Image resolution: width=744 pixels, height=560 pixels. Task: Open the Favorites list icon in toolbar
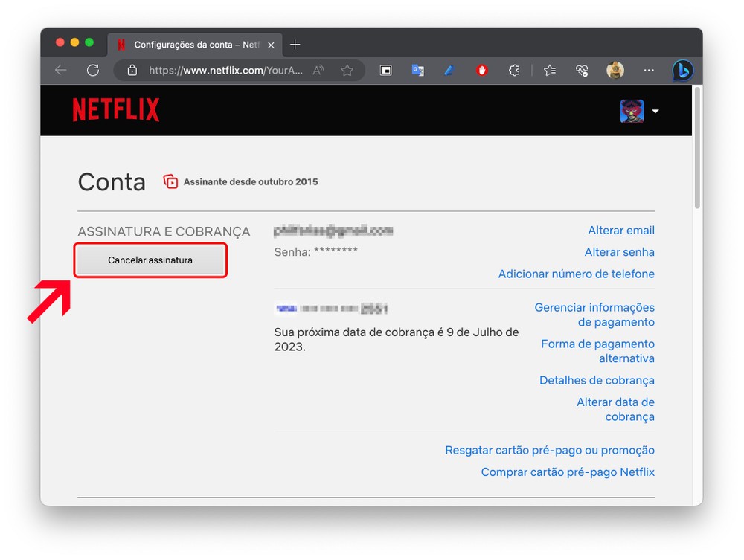pos(550,70)
